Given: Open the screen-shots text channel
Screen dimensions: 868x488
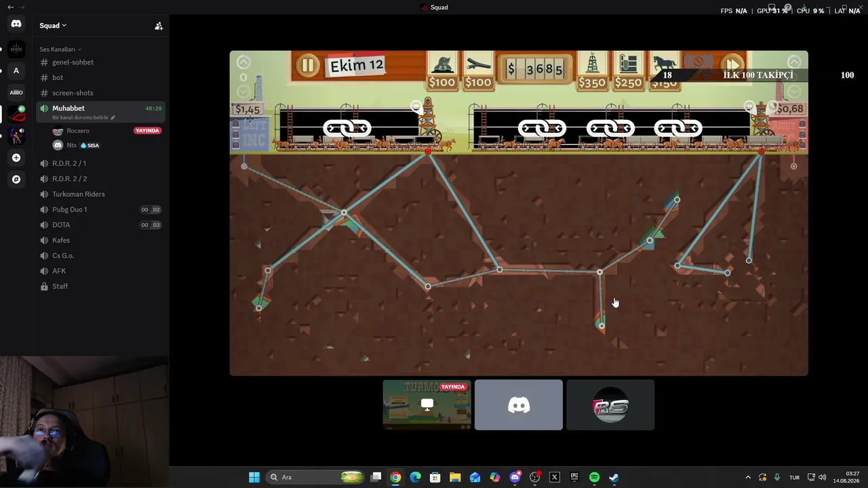Looking at the screenshot, I should [100, 93].
